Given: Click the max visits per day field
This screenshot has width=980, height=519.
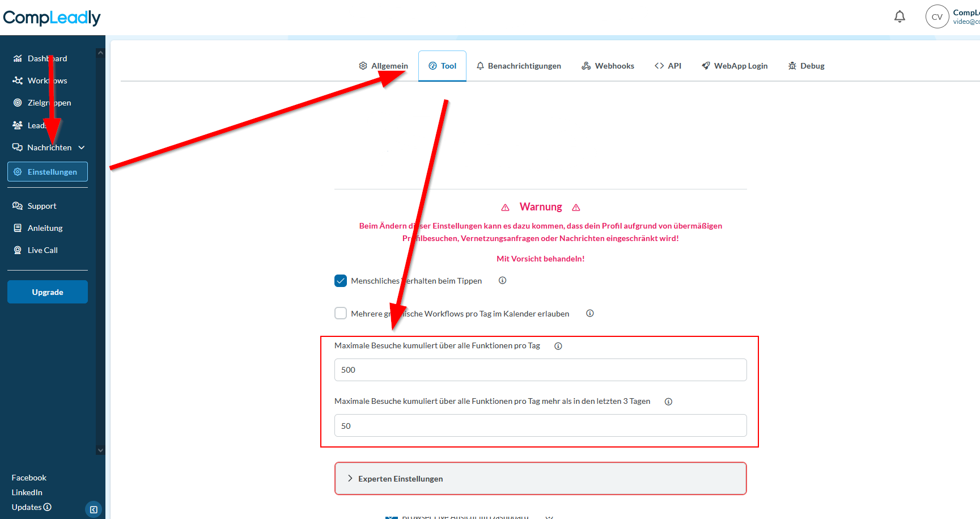Looking at the screenshot, I should coord(540,370).
